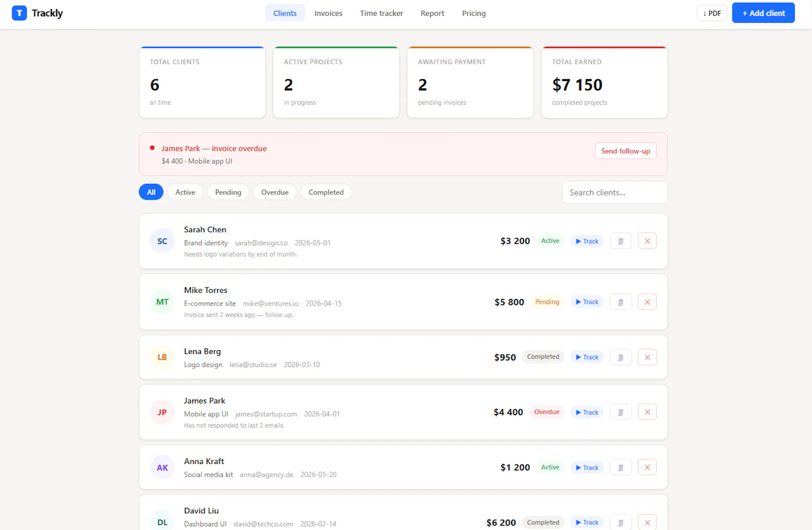Filter clients by Overdue status
The image size is (812, 530).
tap(275, 192)
